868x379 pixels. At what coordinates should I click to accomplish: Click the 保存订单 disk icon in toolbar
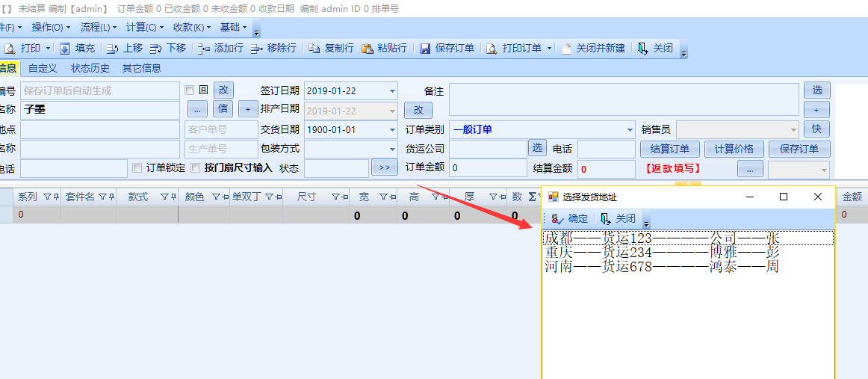[x=425, y=48]
